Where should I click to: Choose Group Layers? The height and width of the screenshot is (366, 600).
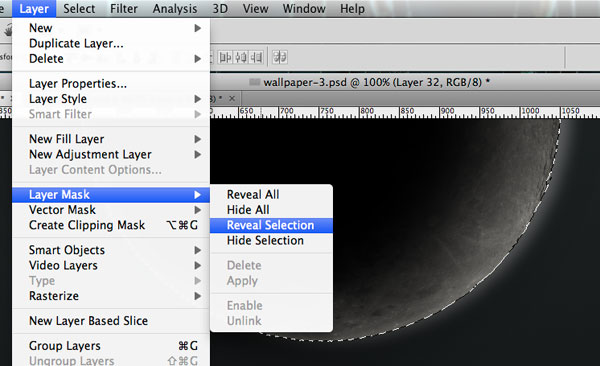click(111, 346)
